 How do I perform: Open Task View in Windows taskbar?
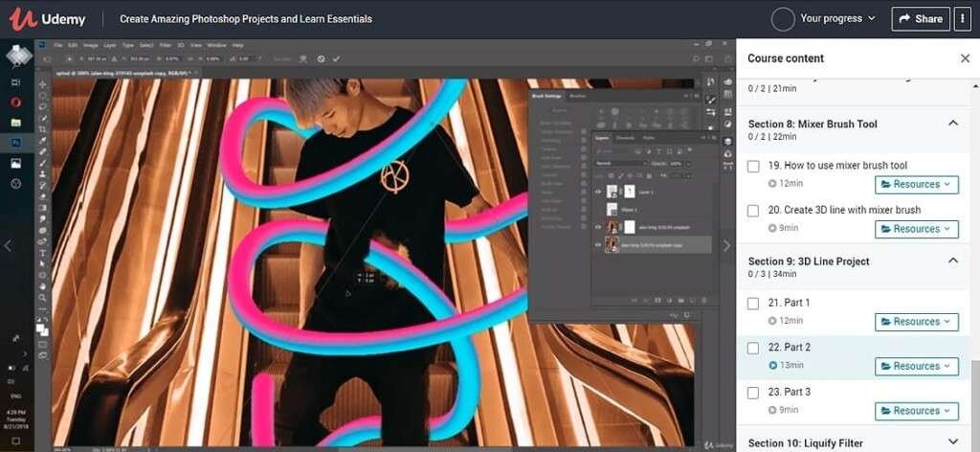coord(16,82)
